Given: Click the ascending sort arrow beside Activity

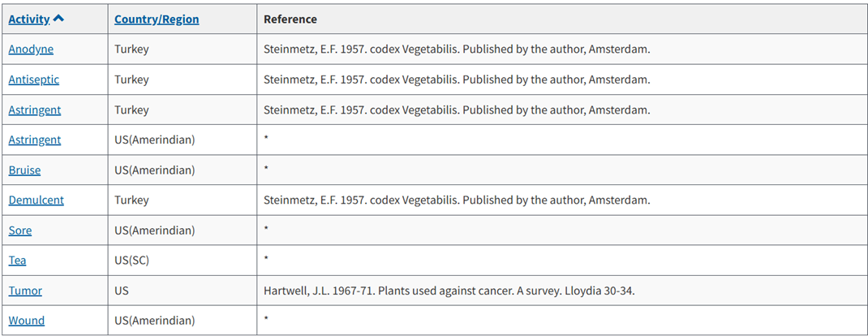Looking at the screenshot, I should point(58,19).
